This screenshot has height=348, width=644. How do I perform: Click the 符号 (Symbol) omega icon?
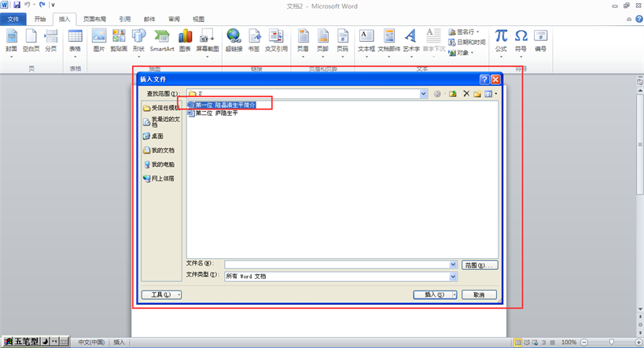click(x=521, y=39)
